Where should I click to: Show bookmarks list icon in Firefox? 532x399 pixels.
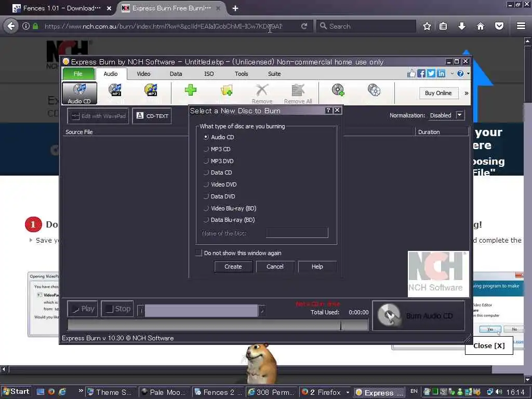[x=443, y=26]
